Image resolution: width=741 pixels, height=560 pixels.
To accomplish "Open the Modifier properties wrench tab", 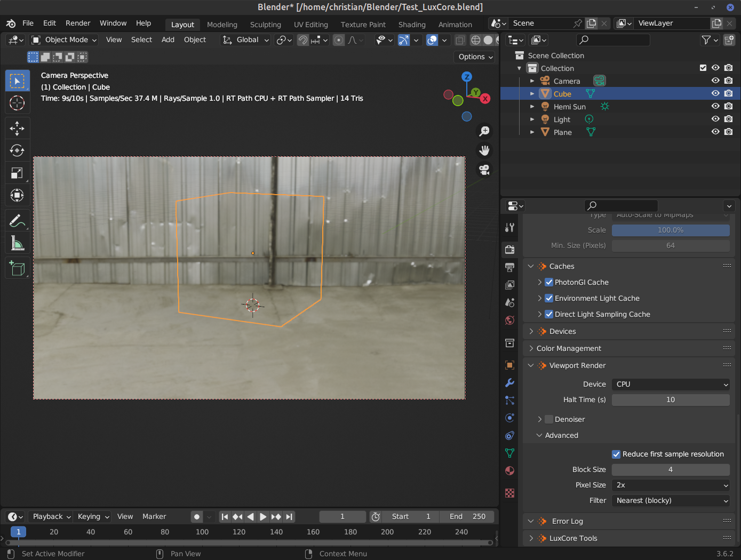I will click(x=509, y=383).
